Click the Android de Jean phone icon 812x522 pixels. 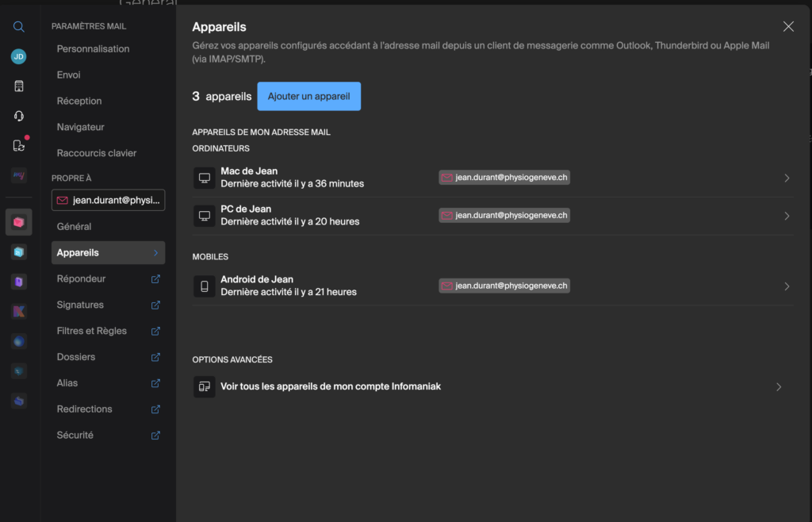205,286
